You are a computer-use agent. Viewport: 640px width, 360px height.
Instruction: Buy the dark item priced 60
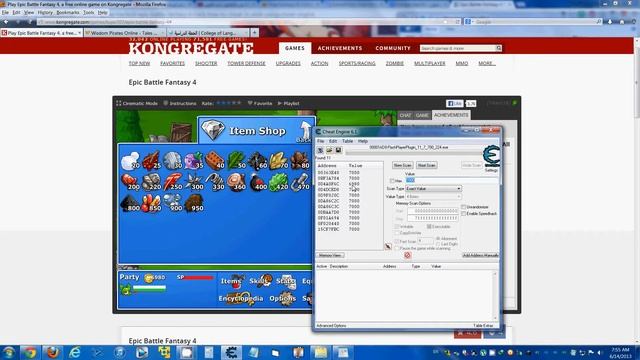point(258,161)
